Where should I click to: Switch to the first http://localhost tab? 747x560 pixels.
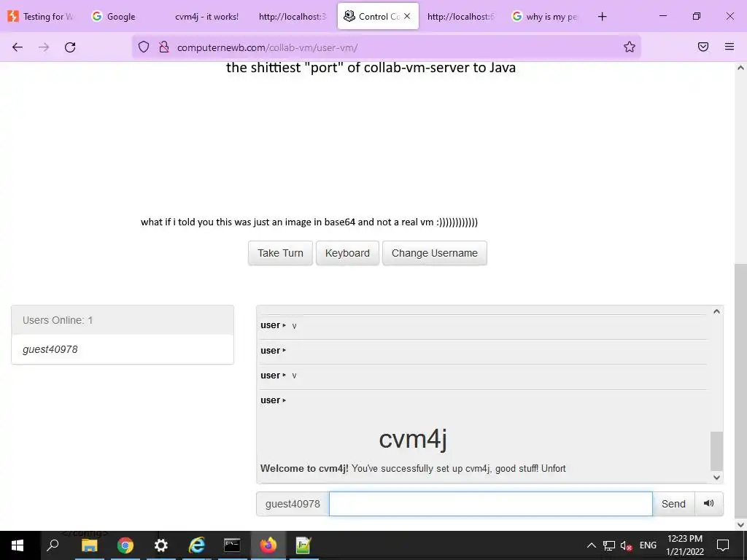point(292,16)
